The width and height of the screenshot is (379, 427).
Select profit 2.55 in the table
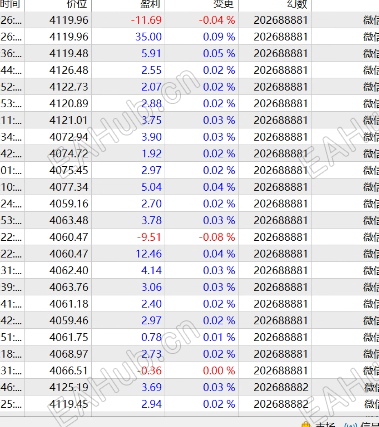(x=151, y=70)
